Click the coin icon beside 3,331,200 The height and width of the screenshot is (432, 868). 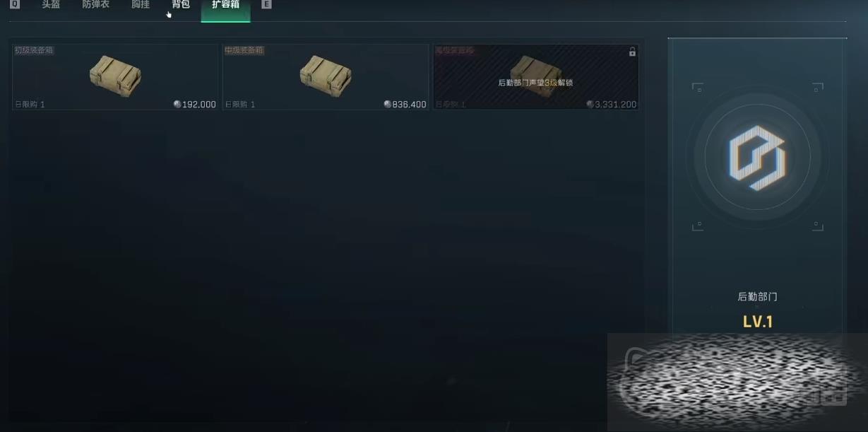click(590, 104)
